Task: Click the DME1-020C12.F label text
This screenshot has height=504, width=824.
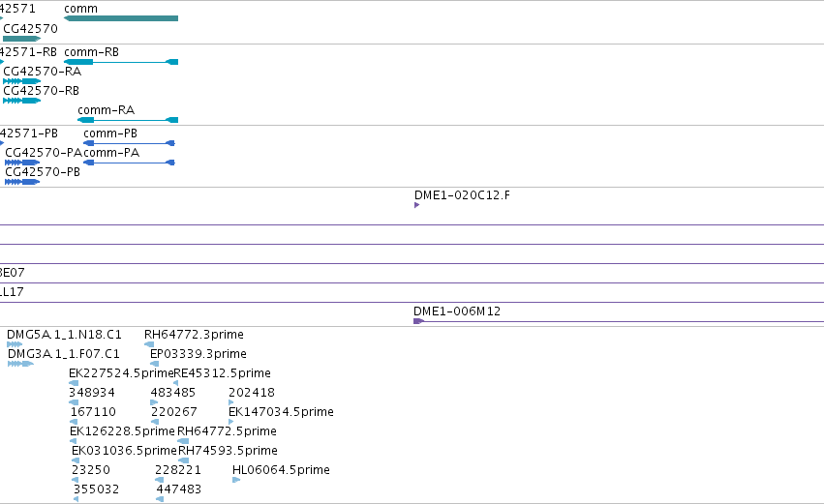Action: (x=462, y=195)
